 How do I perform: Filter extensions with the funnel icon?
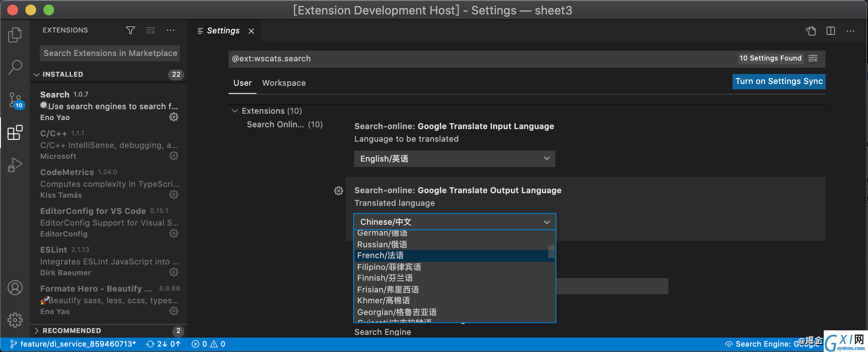131,30
